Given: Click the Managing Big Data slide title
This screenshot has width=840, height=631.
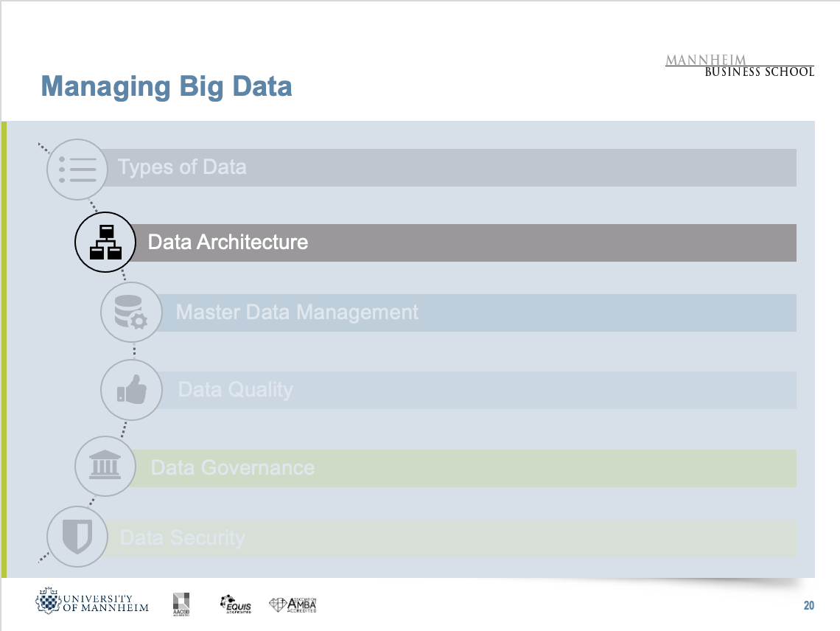Looking at the screenshot, I should (167, 86).
